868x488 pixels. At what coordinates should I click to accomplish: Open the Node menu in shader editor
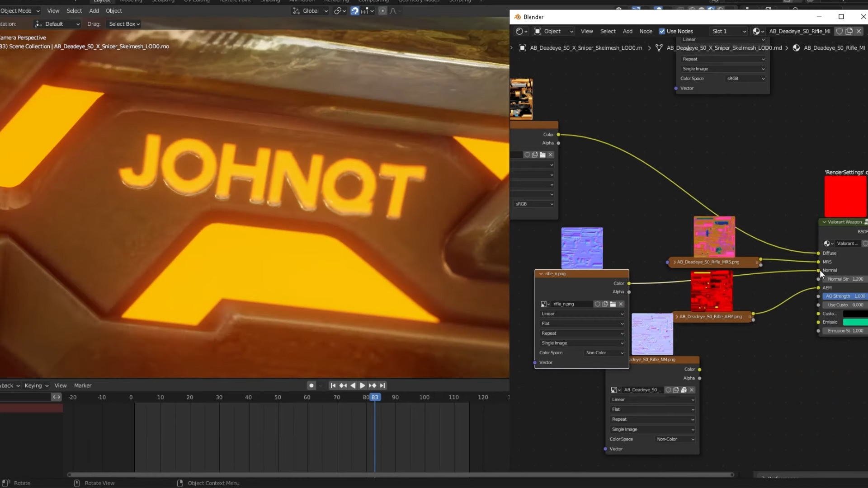[x=646, y=31]
